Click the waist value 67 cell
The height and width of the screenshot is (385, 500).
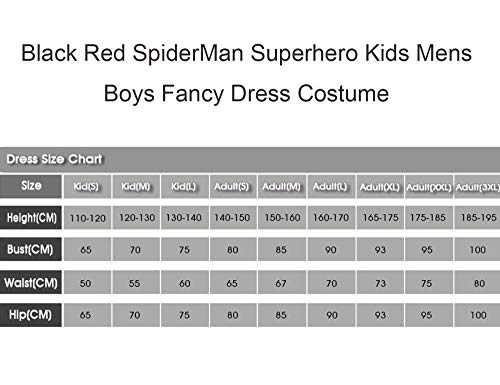click(282, 282)
